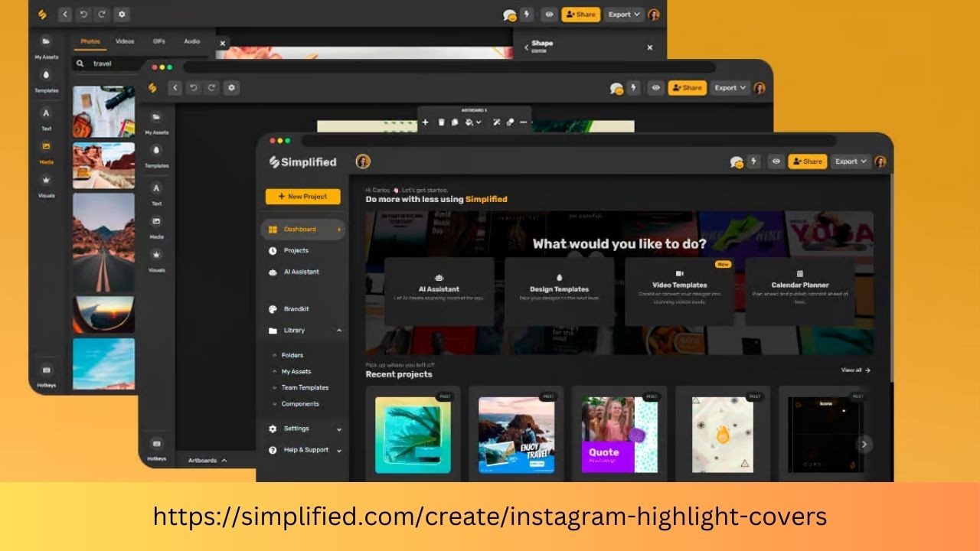Click Share in the middle window
The height and width of the screenshot is (551, 980).
coord(687,88)
